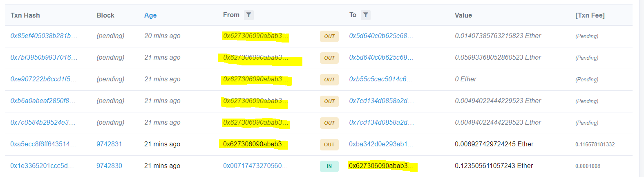Image resolution: width=644 pixels, height=177 pixels.
Task: Open sender address 0x00717473270560
Action: tap(255, 166)
